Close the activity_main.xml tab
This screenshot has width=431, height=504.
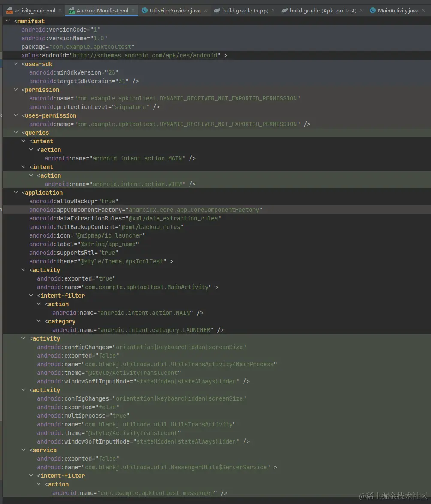tap(60, 11)
